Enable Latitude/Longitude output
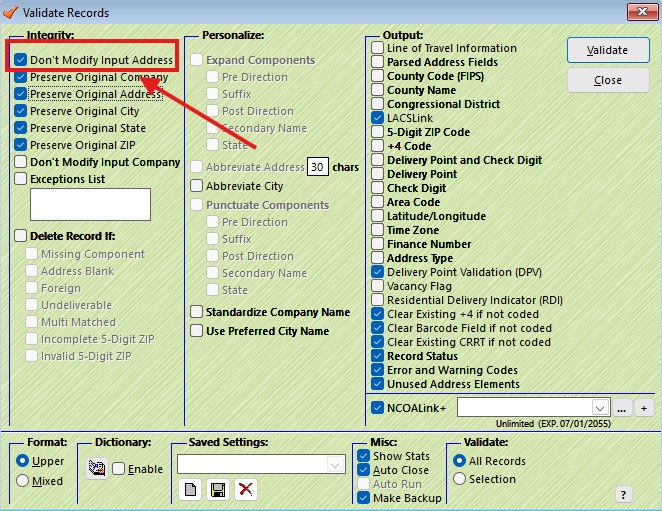 [377, 215]
